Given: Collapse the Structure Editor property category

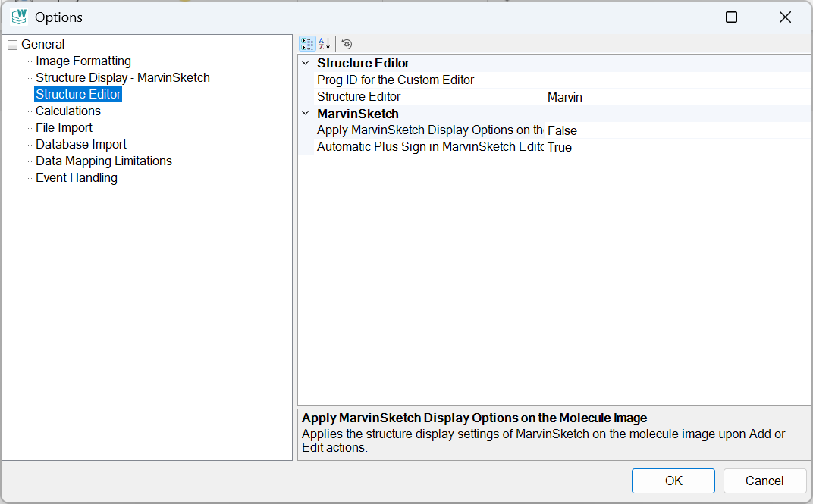Looking at the screenshot, I should pyautogui.click(x=306, y=63).
